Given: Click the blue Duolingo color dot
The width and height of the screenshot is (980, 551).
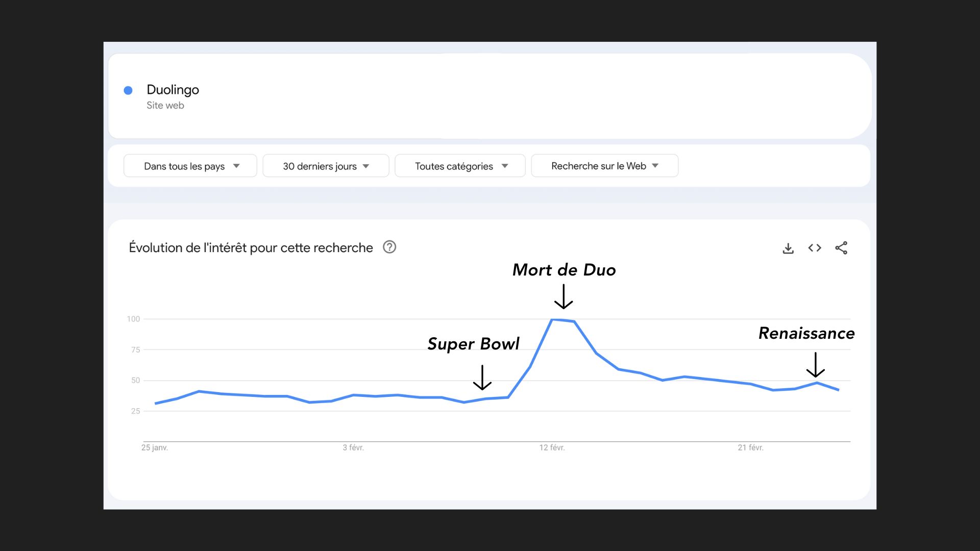Looking at the screenshot, I should (128, 90).
